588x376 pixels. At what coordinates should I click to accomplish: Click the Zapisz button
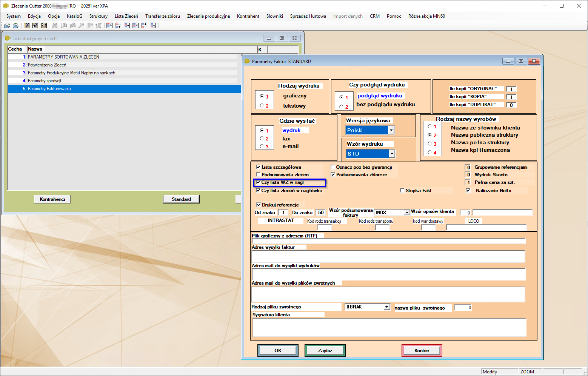coord(325,350)
